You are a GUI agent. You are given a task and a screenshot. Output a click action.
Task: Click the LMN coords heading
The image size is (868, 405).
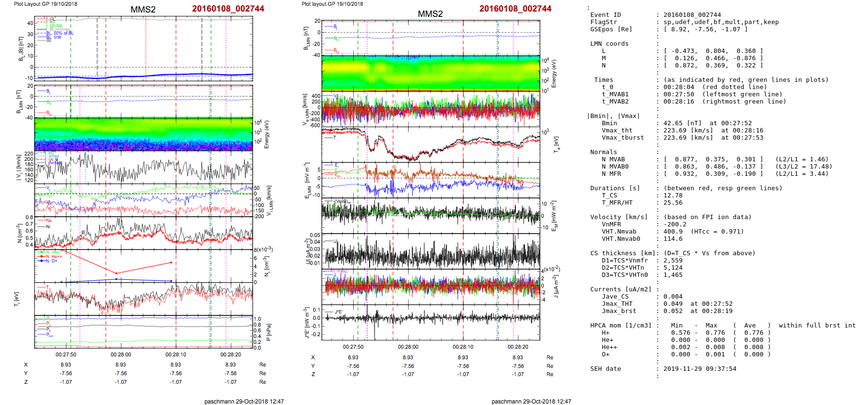coord(609,44)
